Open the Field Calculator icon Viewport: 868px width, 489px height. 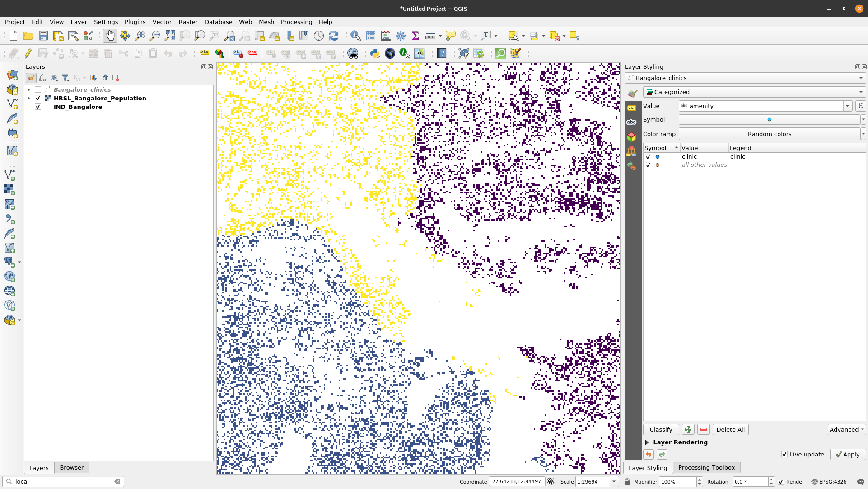tap(386, 36)
